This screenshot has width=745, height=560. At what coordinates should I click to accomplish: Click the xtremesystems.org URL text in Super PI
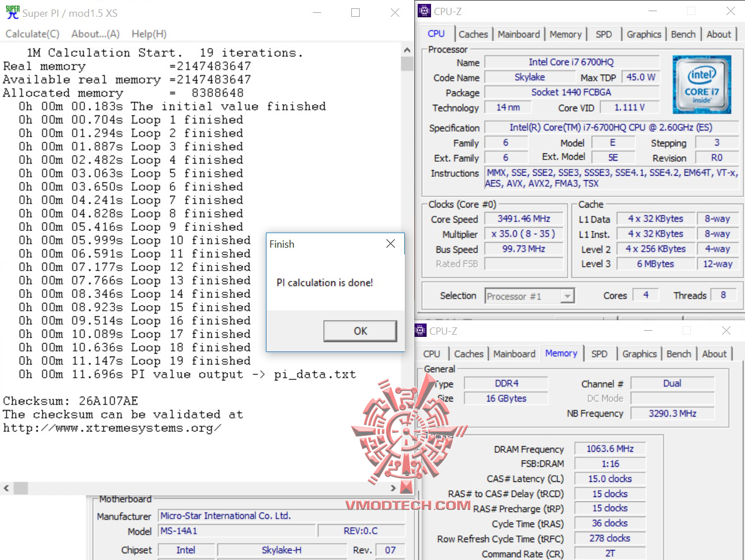112,428
